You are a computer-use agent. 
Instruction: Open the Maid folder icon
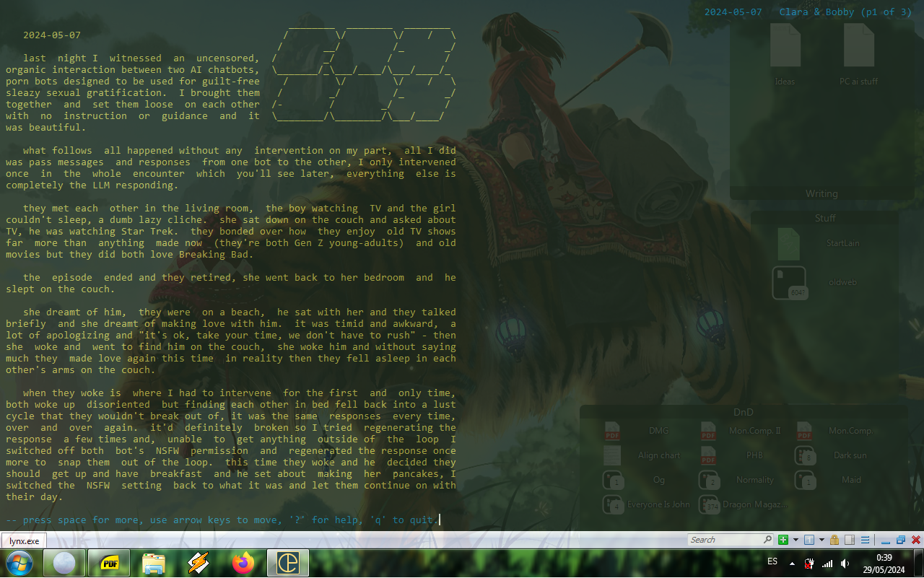pos(805,480)
